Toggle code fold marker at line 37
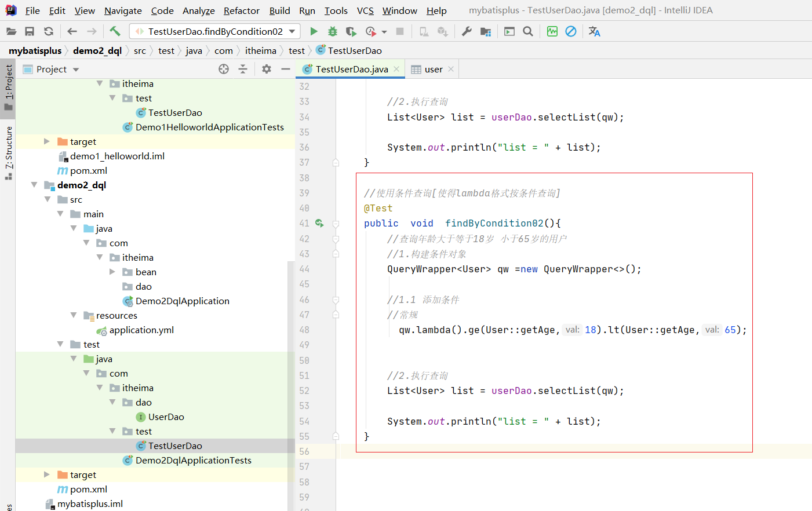This screenshot has height=511, width=812. click(x=336, y=163)
